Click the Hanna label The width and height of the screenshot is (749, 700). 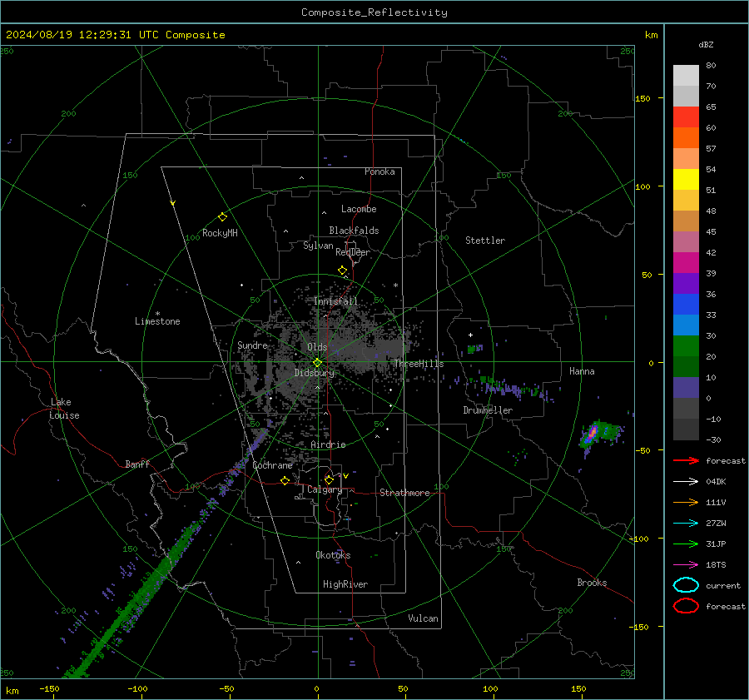pos(582,371)
